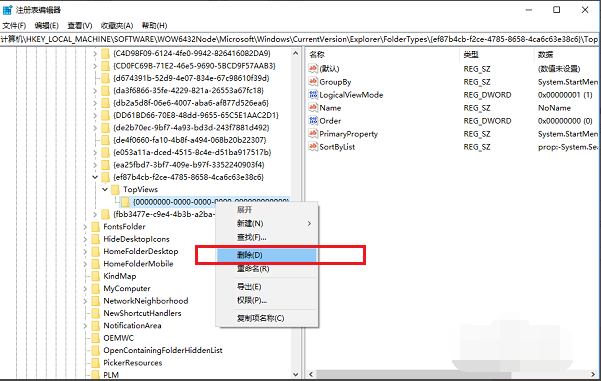Click the registry path address bar
Screen dimensions: 601x381
tap(300, 39)
